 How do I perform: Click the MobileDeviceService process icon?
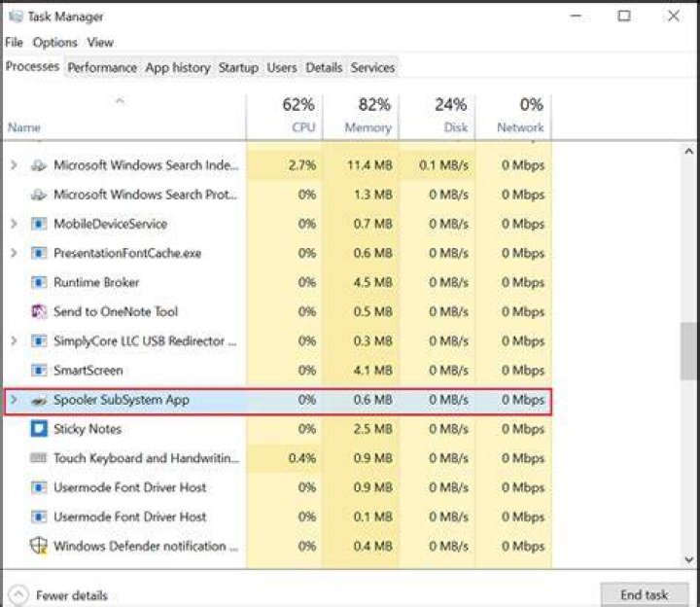[38, 224]
